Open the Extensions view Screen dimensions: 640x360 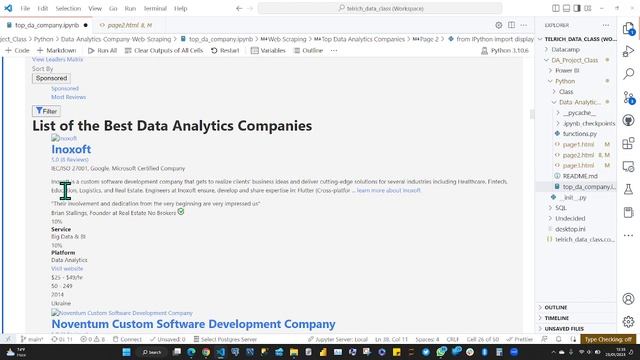coord(629,143)
